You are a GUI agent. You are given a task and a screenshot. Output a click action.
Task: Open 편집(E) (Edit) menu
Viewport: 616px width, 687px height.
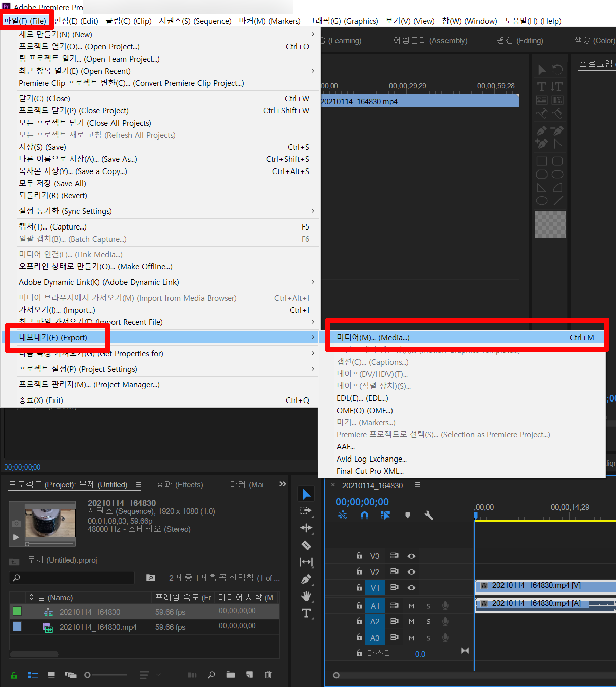click(76, 21)
